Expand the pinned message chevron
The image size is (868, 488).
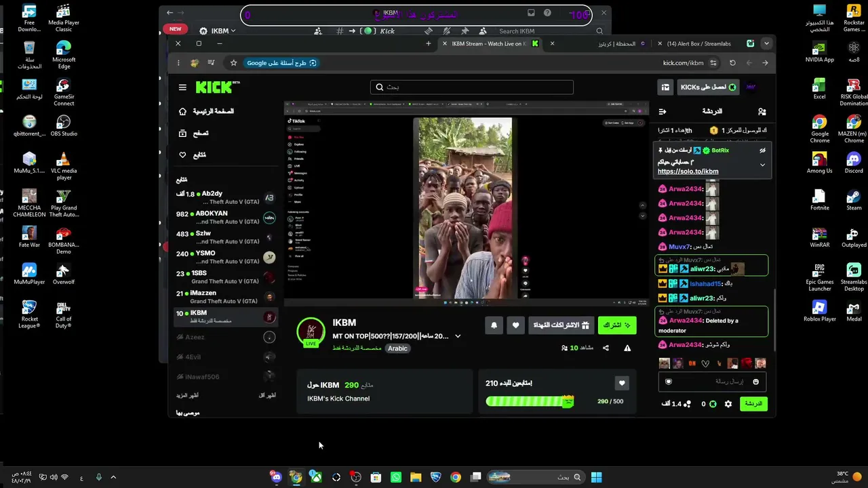(762, 165)
